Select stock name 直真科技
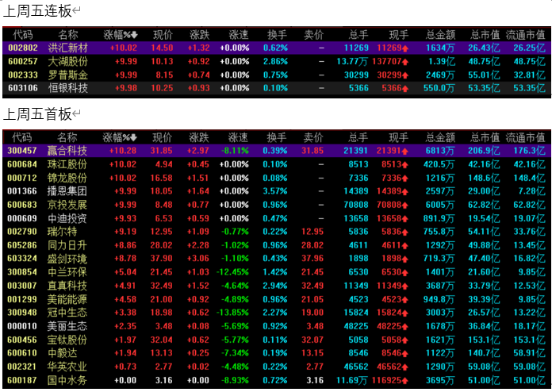This screenshot has height=392, width=552. [67, 286]
